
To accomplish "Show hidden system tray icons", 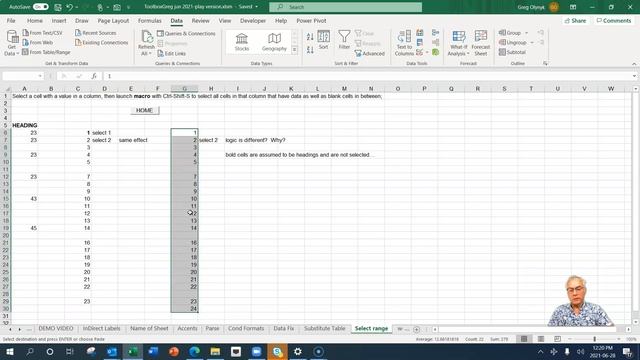I will point(540,351).
